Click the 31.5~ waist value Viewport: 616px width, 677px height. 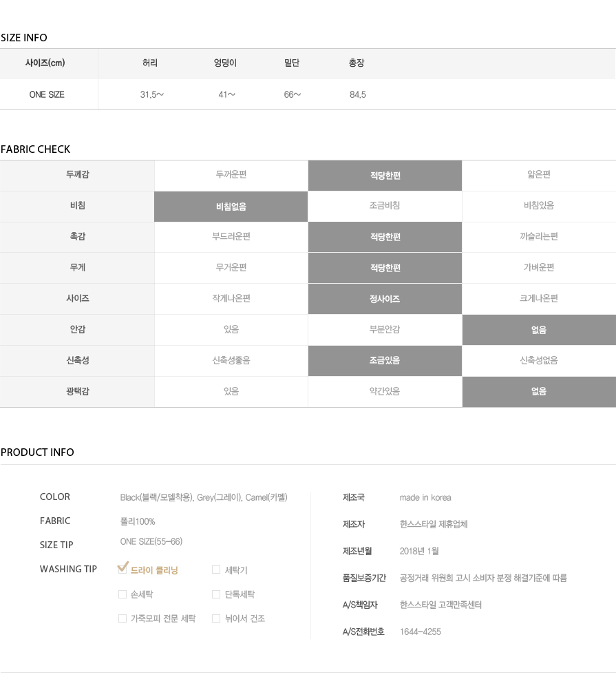[x=152, y=94]
